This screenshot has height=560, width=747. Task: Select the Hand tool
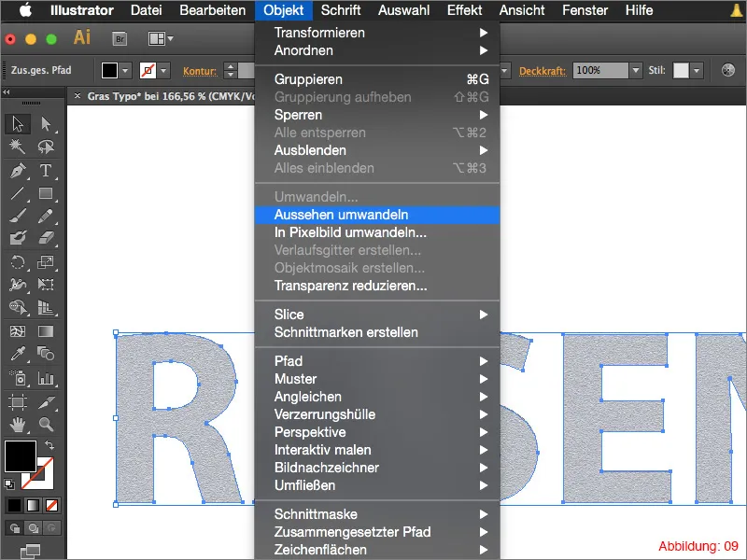click(17, 424)
